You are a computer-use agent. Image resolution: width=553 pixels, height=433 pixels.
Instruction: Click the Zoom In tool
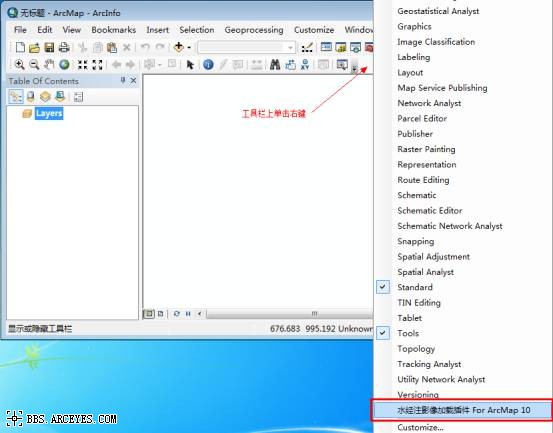[19, 64]
